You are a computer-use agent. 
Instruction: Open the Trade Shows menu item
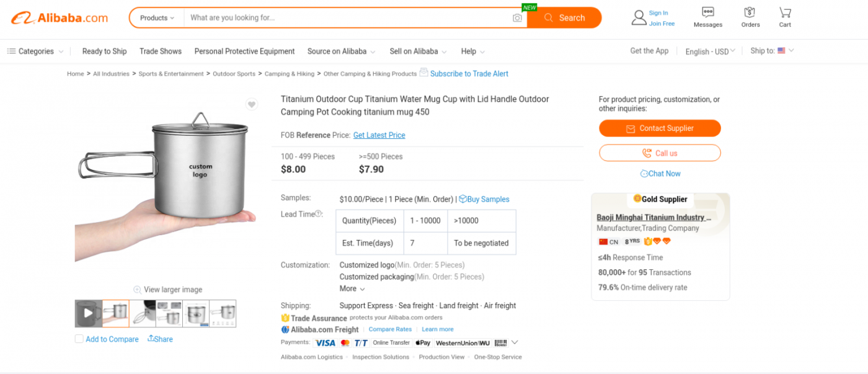[161, 51]
